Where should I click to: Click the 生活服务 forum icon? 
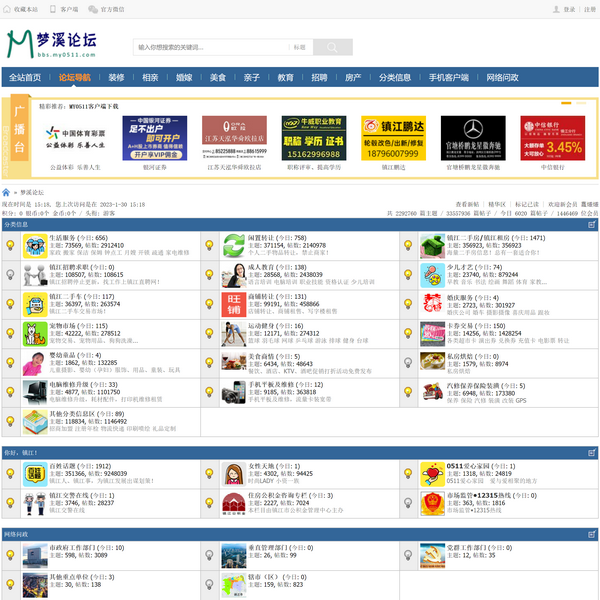click(34, 246)
